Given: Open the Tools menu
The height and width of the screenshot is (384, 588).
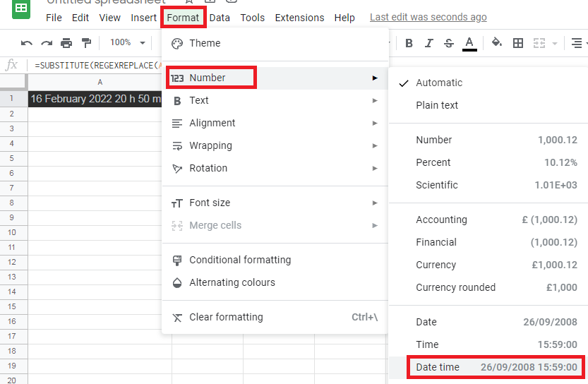Looking at the screenshot, I should (253, 18).
